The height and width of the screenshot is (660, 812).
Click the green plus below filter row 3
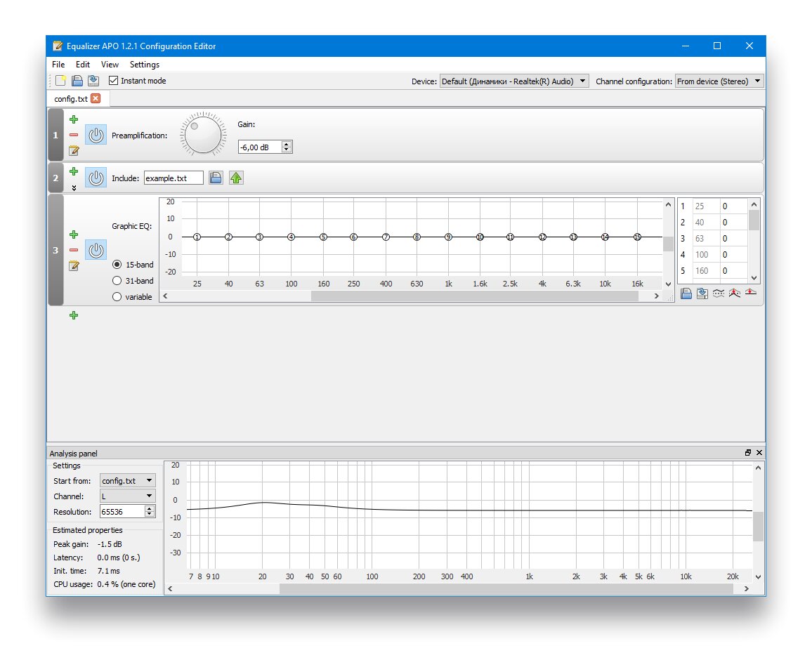tap(74, 316)
